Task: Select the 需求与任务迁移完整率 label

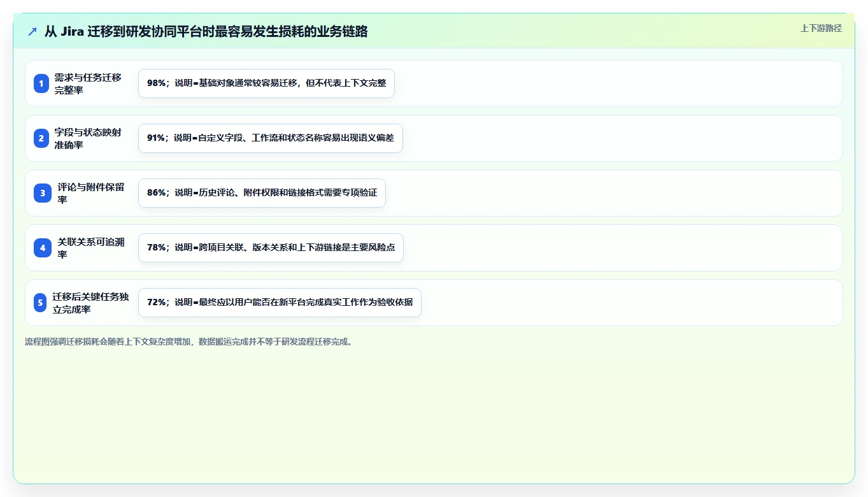Action: 88,83
